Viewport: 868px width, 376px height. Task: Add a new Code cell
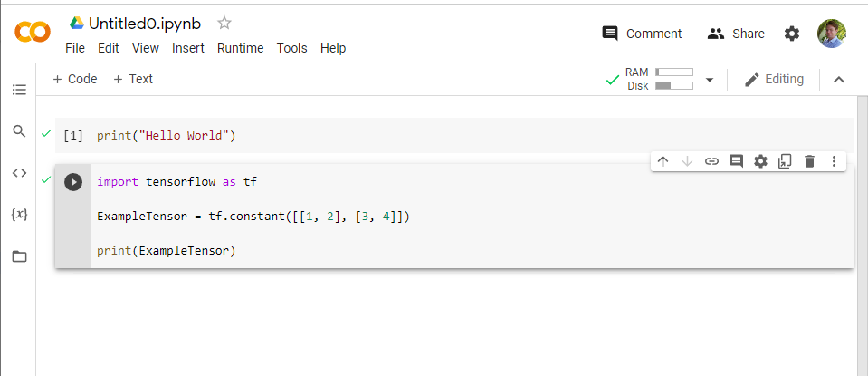(x=75, y=79)
